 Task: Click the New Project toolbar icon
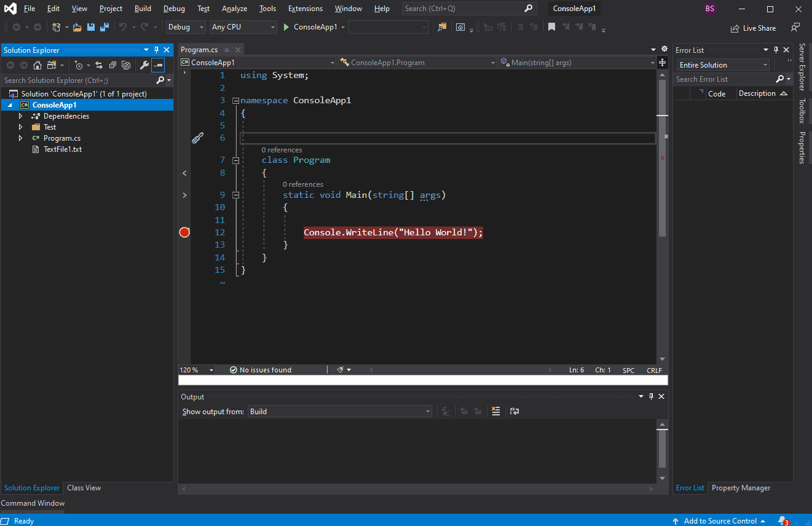pos(57,27)
